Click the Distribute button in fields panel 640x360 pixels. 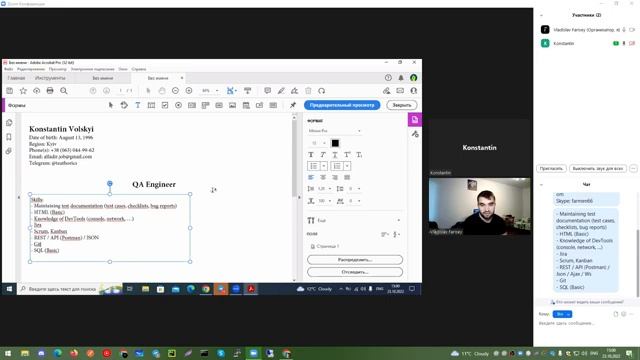(x=355, y=260)
